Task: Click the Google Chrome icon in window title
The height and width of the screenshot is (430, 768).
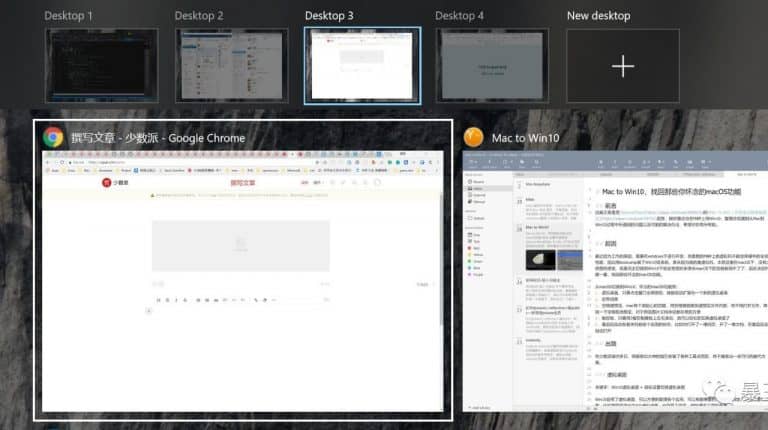Action: tap(54, 137)
